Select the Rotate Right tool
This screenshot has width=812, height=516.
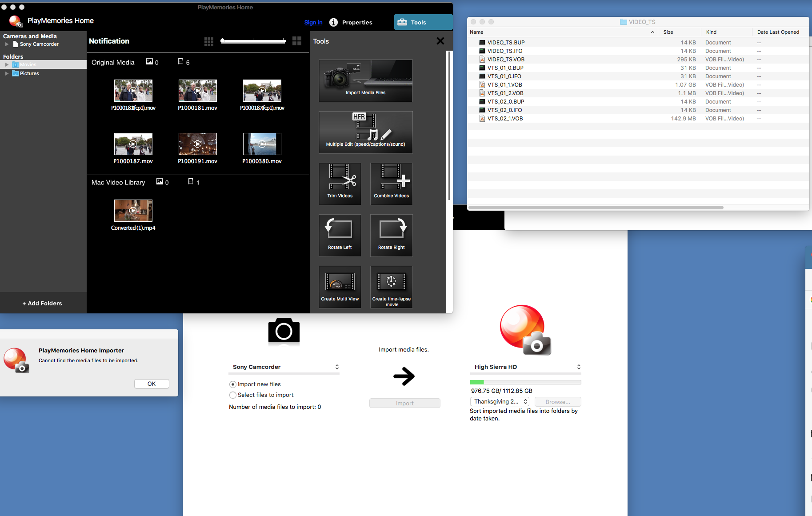[391, 236]
